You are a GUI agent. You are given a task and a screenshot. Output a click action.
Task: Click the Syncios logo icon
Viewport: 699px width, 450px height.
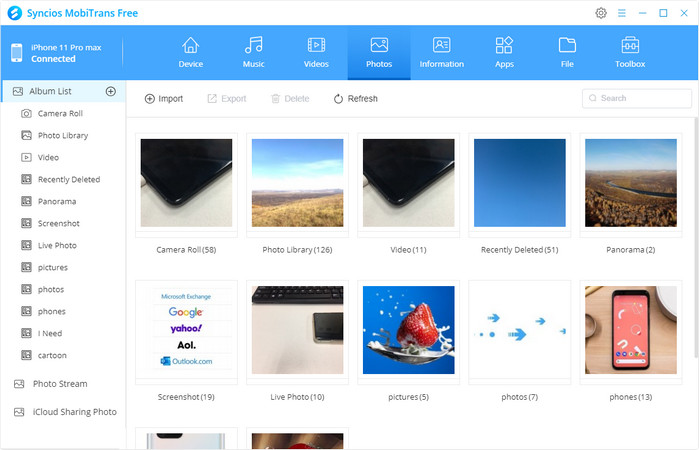[15, 13]
